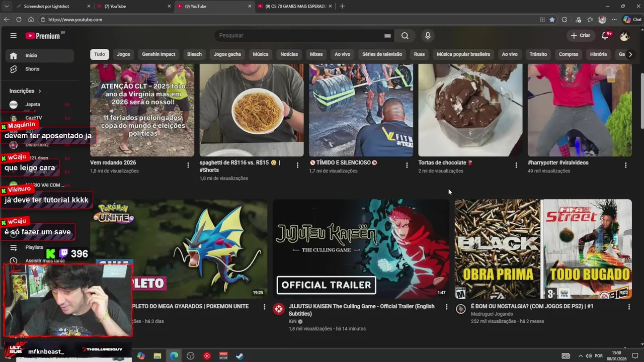Image resolution: width=644 pixels, height=362 pixels.
Task: Open the favorites list icon in toolbar
Action: pyautogui.click(x=590, y=20)
